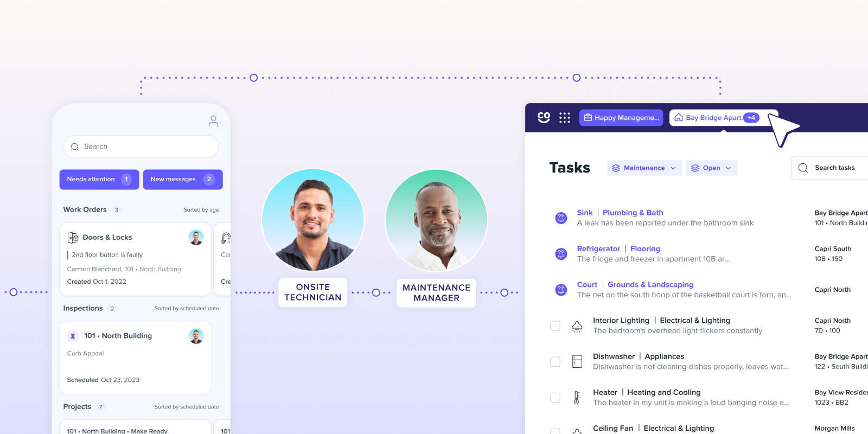The height and width of the screenshot is (434, 868).
Task: Click the ONSITE TECHNICIAN label
Action: (313, 292)
